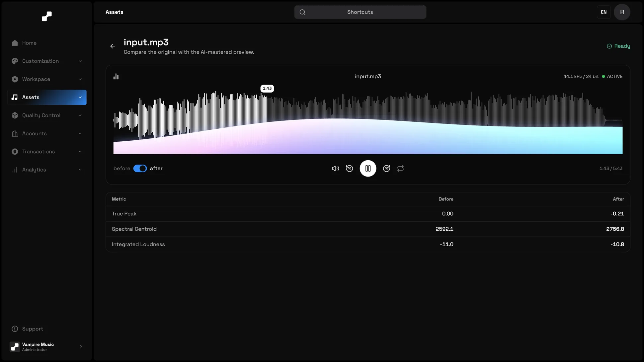The width and height of the screenshot is (644, 362).
Task: Select the Assets menu item
Action: (x=47, y=97)
